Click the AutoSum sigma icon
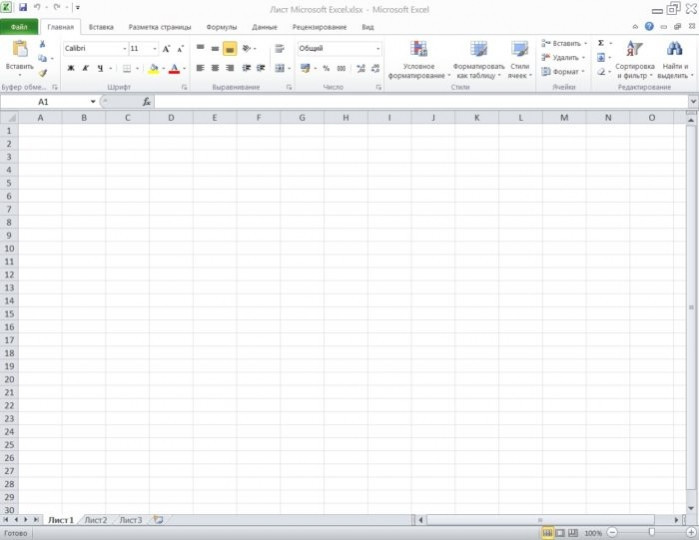Screen dimensions: 699x540 pyautogui.click(x=601, y=43)
